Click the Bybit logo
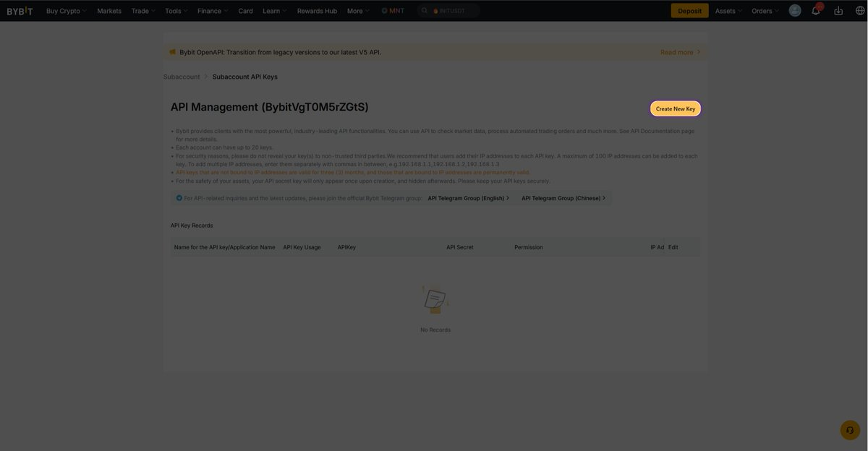Screen dimensions: 868x451 click(20, 11)
